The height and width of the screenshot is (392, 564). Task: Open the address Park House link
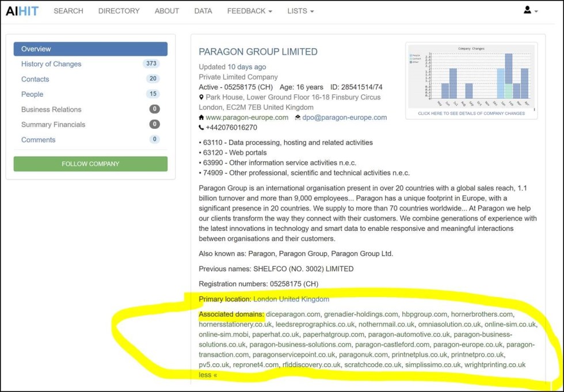pos(289,102)
